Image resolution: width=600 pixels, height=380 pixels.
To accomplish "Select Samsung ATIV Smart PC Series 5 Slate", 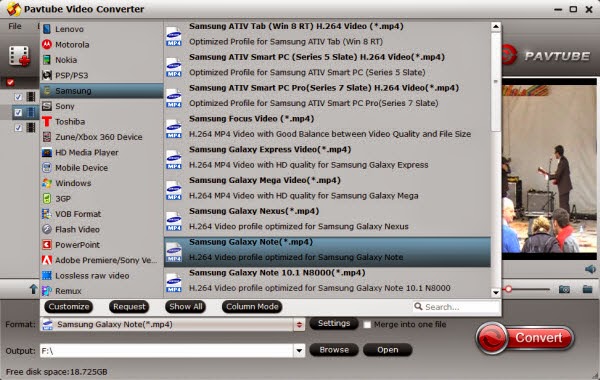I will (x=327, y=65).
